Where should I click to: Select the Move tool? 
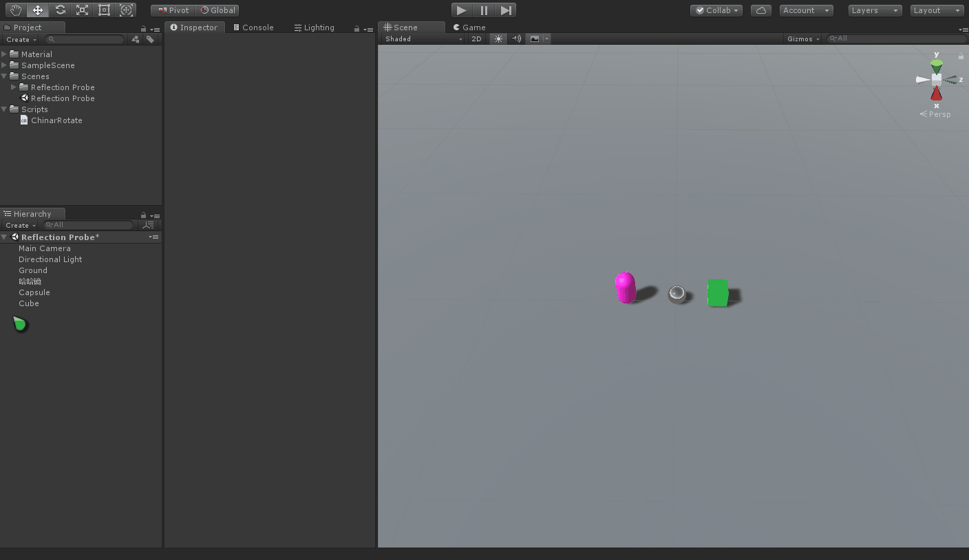[38, 10]
